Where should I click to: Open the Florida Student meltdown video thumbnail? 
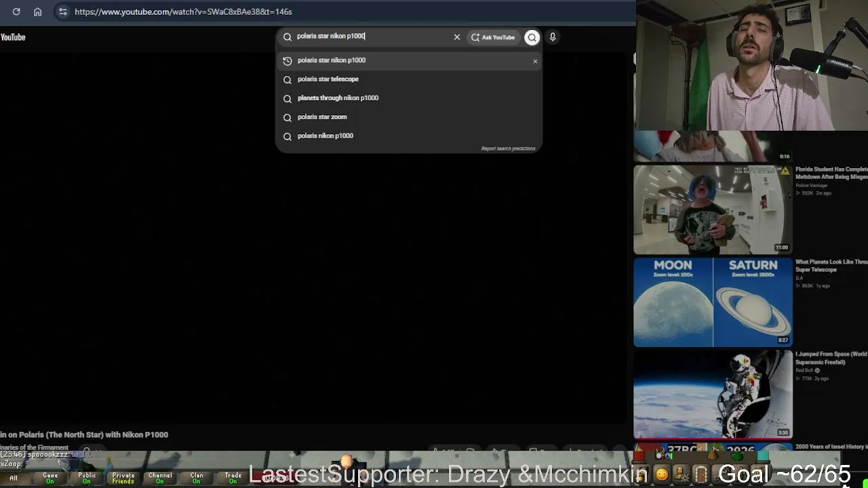point(713,209)
